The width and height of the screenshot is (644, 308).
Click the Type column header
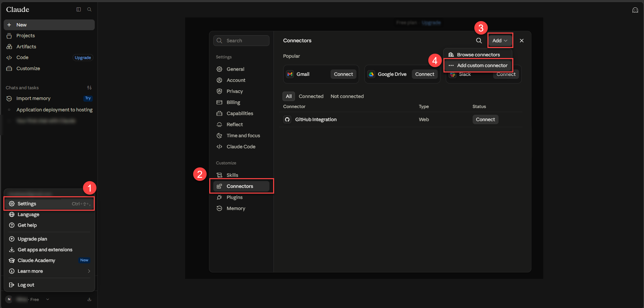(424, 106)
